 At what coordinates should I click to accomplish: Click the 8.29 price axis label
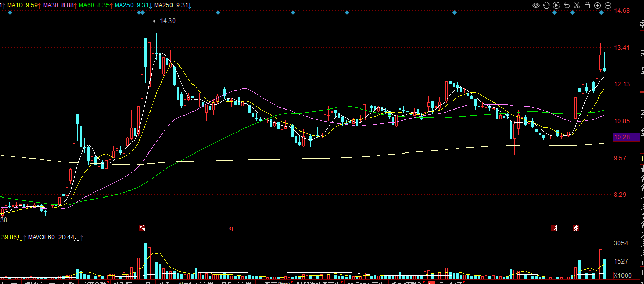(x=621, y=195)
